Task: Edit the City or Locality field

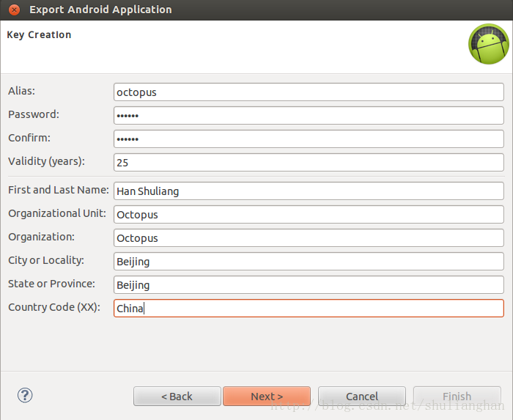Action: tap(309, 262)
